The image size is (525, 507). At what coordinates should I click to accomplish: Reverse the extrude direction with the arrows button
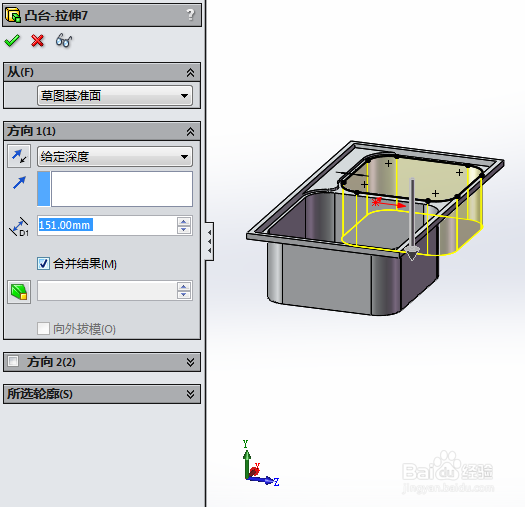coord(19,156)
